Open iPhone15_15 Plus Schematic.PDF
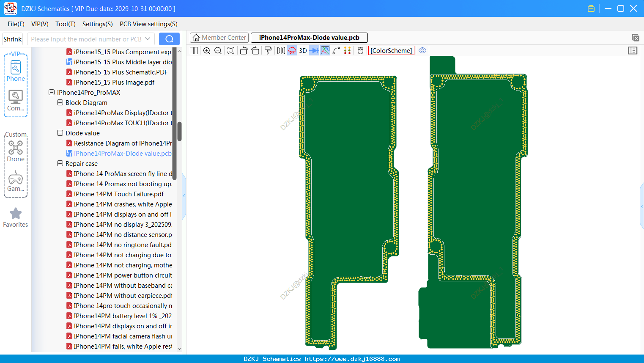The width and height of the screenshot is (644, 363). pyautogui.click(x=121, y=72)
